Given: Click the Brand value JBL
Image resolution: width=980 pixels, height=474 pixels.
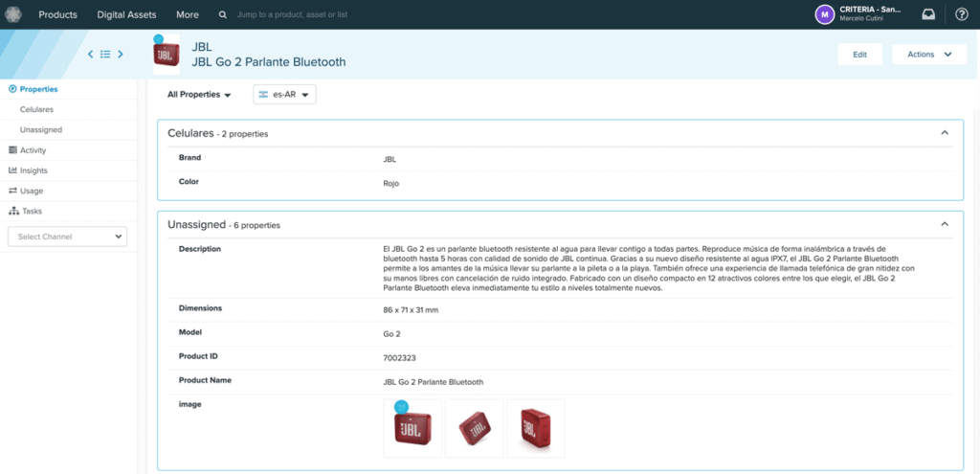Looking at the screenshot, I should 390,160.
